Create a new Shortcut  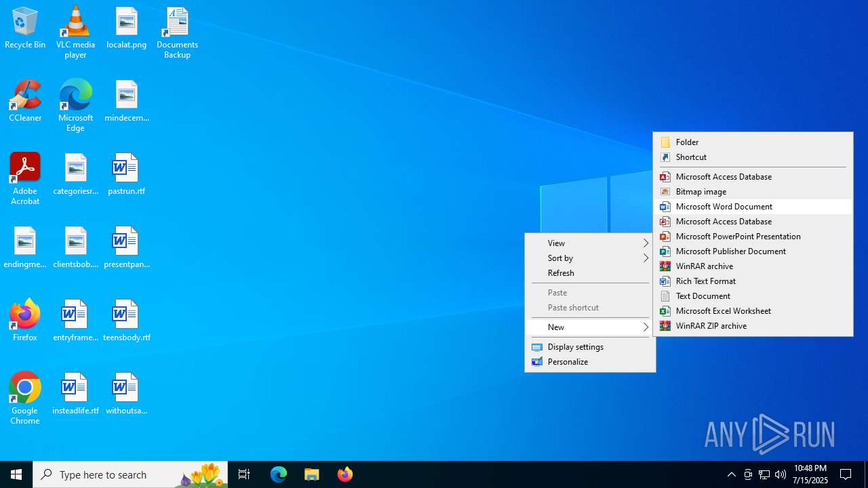click(753, 157)
